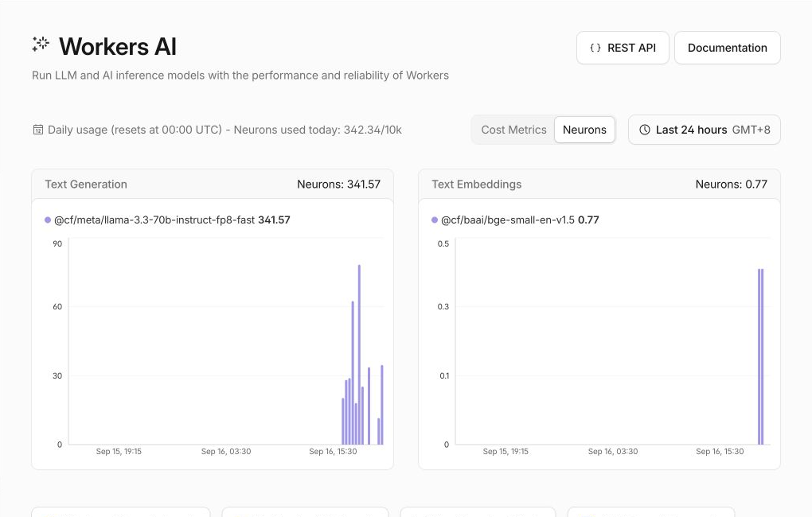Click the Neurons: 0.77 total
The height and width of the screenshot is (517, 812).
[x=732, y=185]
